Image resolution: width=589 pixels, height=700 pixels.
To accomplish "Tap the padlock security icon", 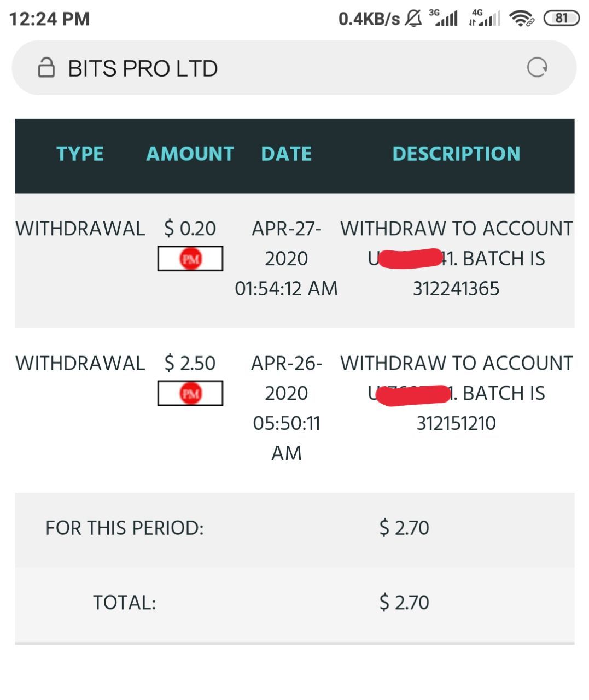I will coord(46,68).
